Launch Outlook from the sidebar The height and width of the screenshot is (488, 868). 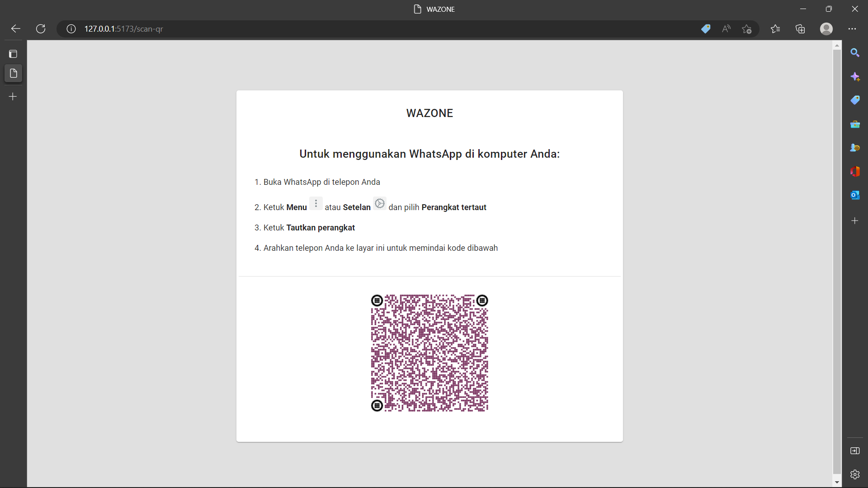tap(854, 195)
